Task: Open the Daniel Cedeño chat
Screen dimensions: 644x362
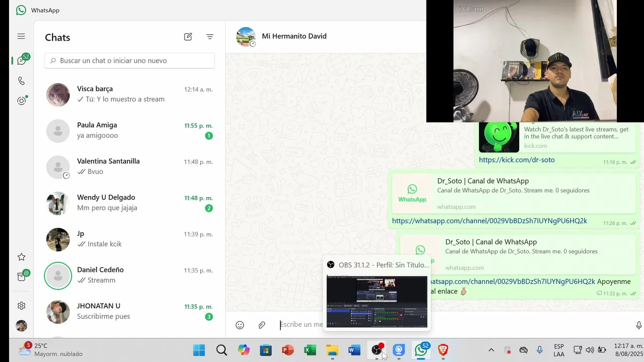Action: [129, 276]
